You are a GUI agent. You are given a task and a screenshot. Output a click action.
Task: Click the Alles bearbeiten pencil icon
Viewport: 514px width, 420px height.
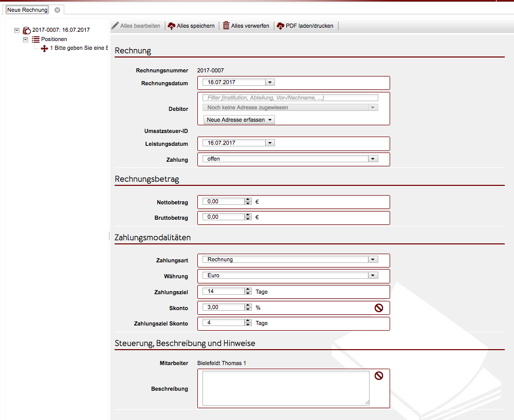click(115, 26)
